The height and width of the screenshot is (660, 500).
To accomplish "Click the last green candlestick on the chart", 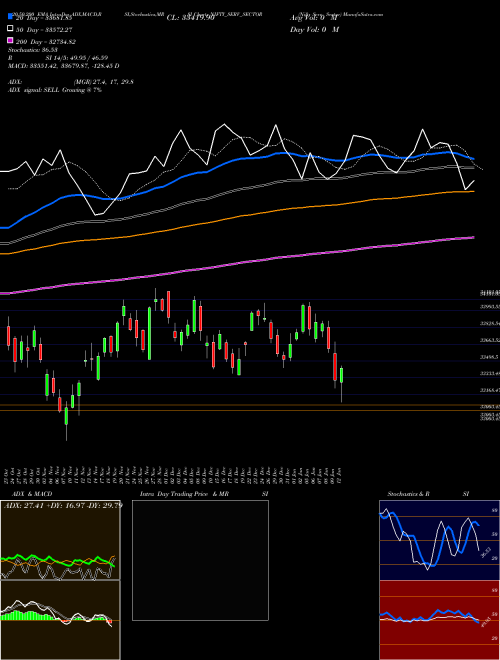I will (341, 375).
